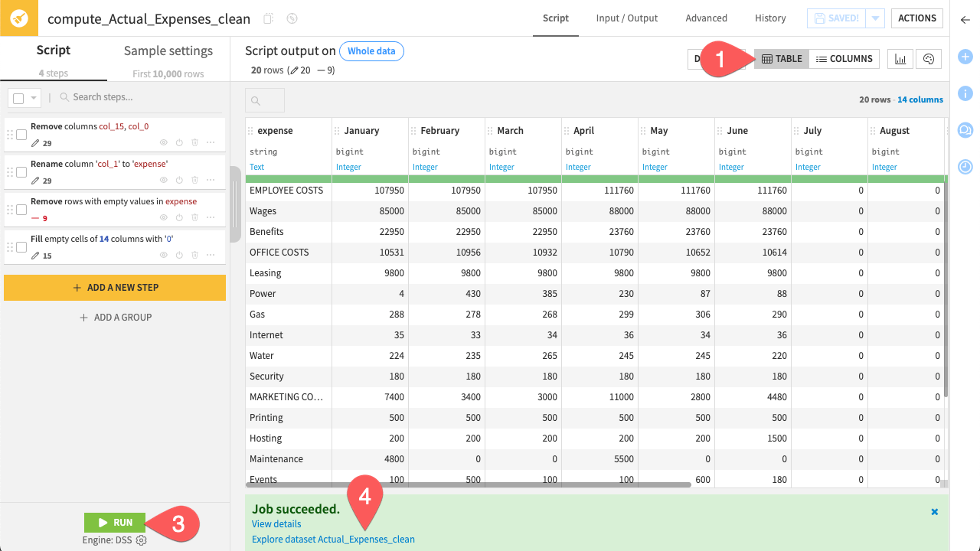Screen dimensions: 980x551
Task: Open more options on the 'Fill empty cells' step
Action: tap(211, 254)
